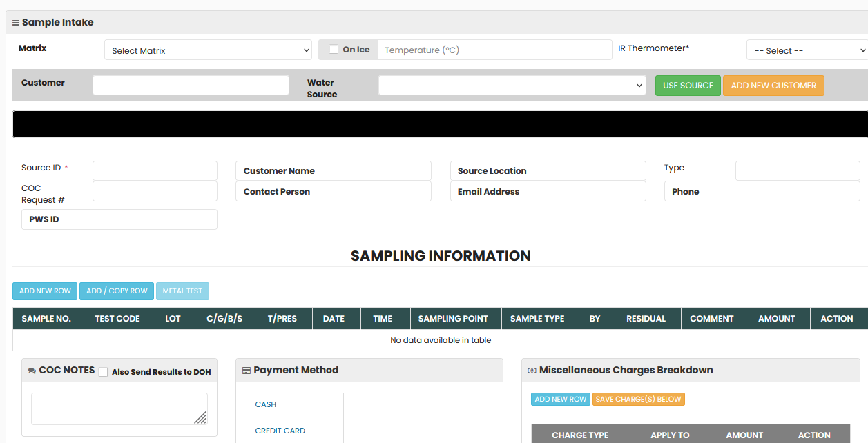This screenshot has height=443, width=868.
Task: Click SAVE CHARGE(S) BELOW button
Action: click(639, 399)
